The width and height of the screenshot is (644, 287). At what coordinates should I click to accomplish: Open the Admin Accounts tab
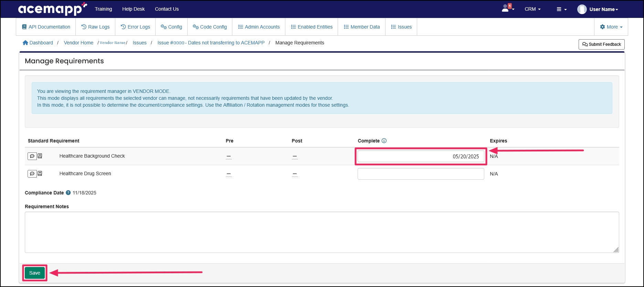pyautogui.click(x=259, y=27)
